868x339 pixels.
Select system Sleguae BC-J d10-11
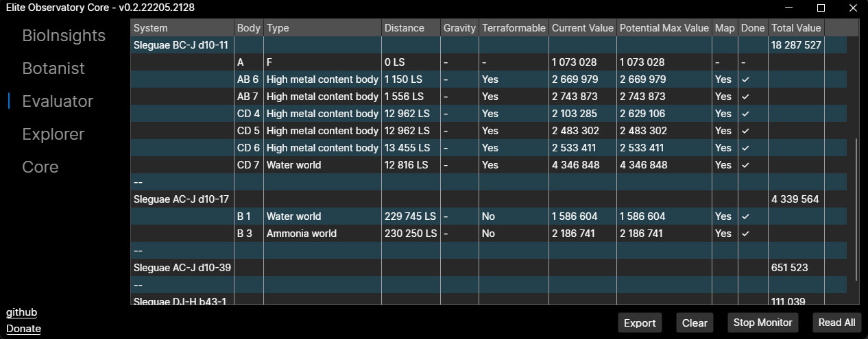(181, 45)
